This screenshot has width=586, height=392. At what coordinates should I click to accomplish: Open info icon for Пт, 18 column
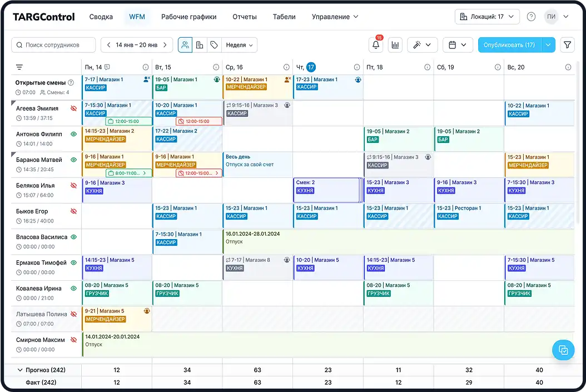coord(427,67)
